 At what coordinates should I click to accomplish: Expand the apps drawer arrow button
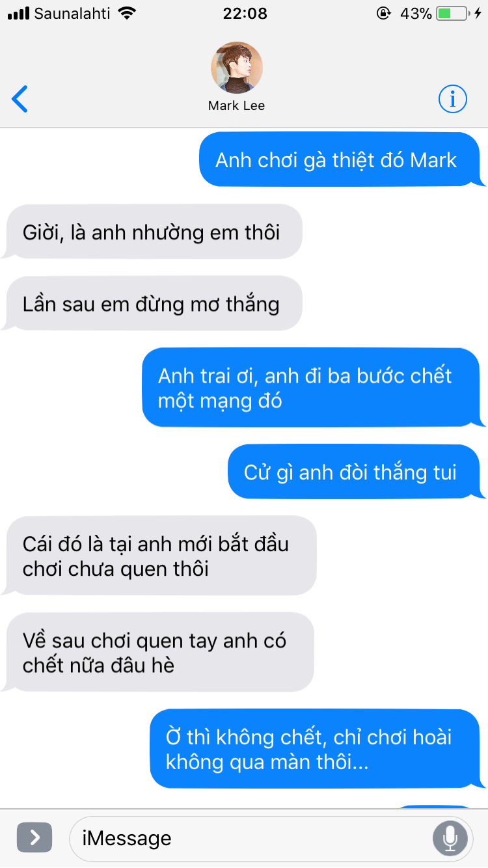coord(34,838)
